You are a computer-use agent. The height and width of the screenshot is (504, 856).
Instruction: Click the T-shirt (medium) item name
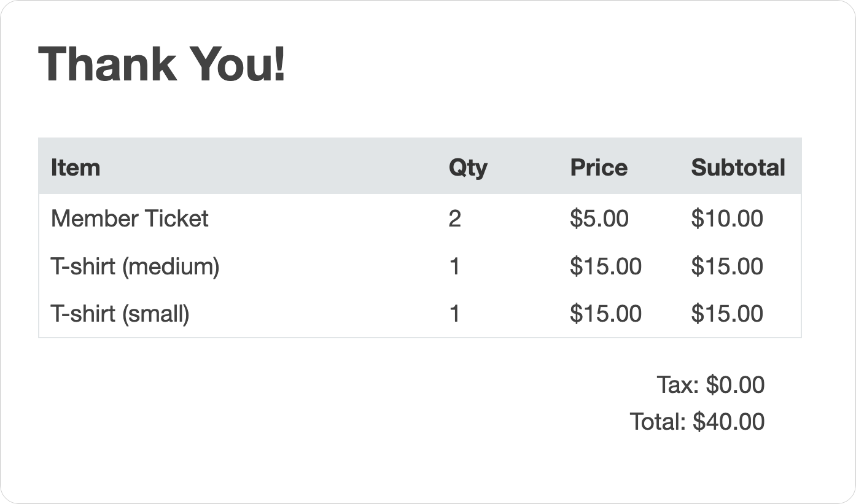135,266
